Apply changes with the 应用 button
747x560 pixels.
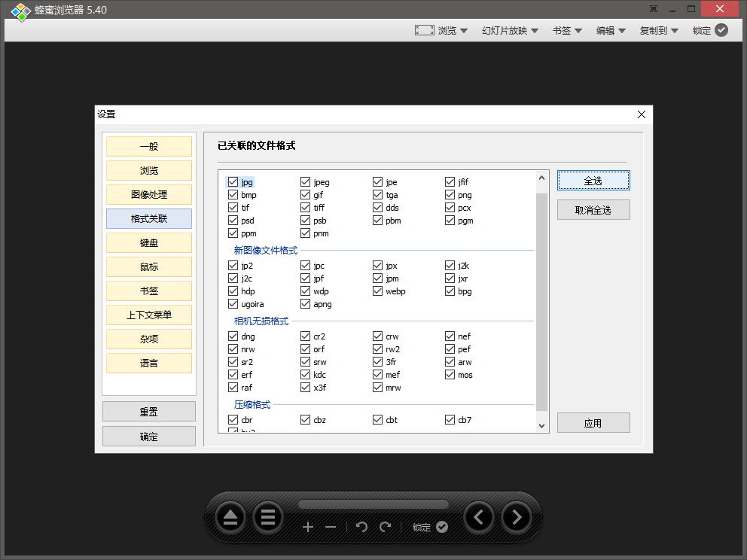point(593,422)
